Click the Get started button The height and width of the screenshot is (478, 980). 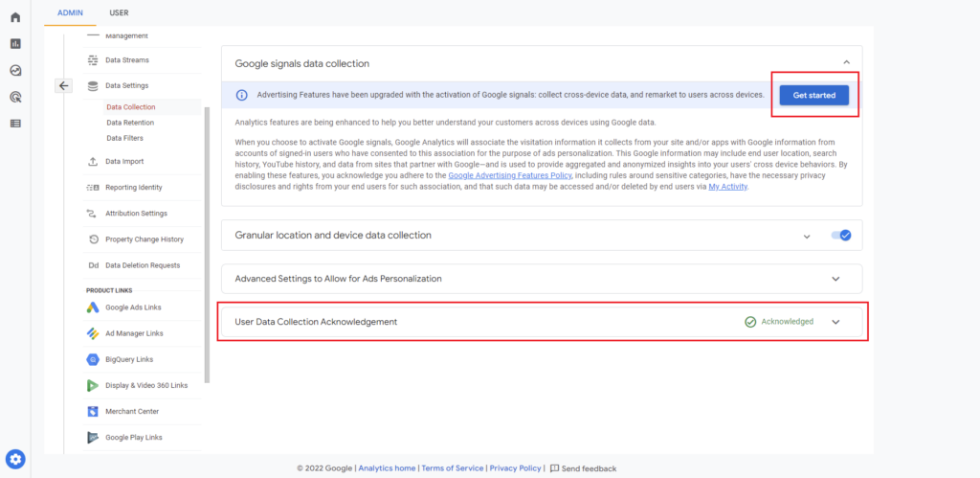(x=813, y=96)
